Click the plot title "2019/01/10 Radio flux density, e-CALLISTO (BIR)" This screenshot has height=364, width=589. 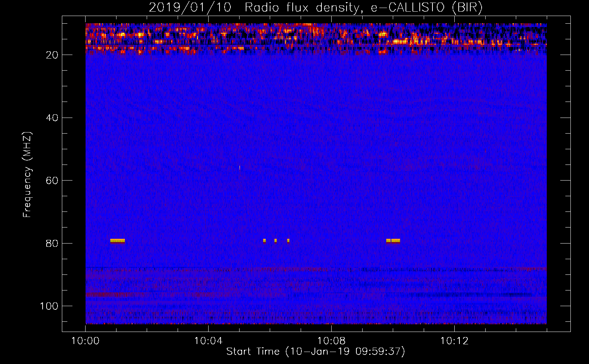pyautogui.click(x=316, y=7)
